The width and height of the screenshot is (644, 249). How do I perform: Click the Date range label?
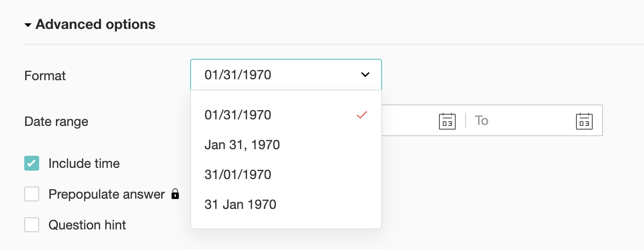56,122
